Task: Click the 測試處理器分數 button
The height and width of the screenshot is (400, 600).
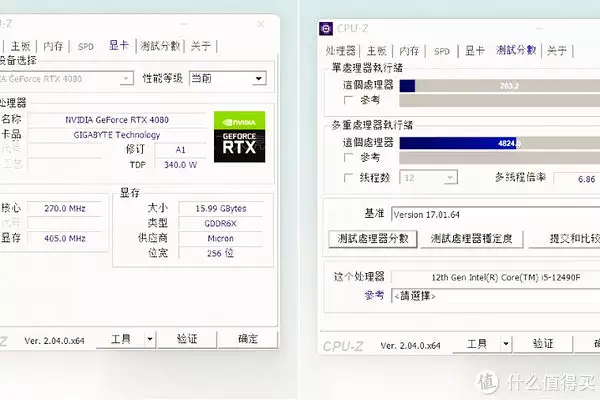Action: point(373,239)
